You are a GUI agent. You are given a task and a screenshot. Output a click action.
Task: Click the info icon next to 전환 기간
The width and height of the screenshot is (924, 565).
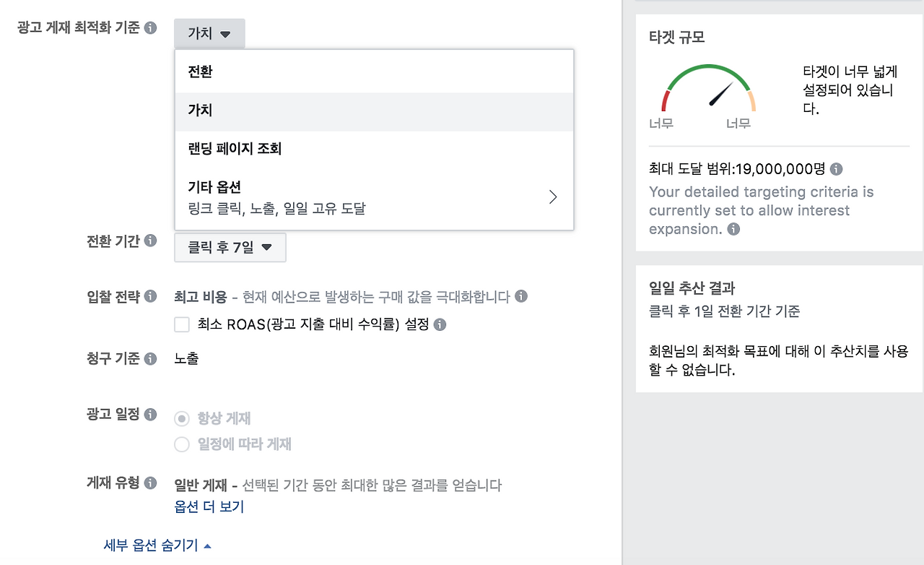pos(151,241)
